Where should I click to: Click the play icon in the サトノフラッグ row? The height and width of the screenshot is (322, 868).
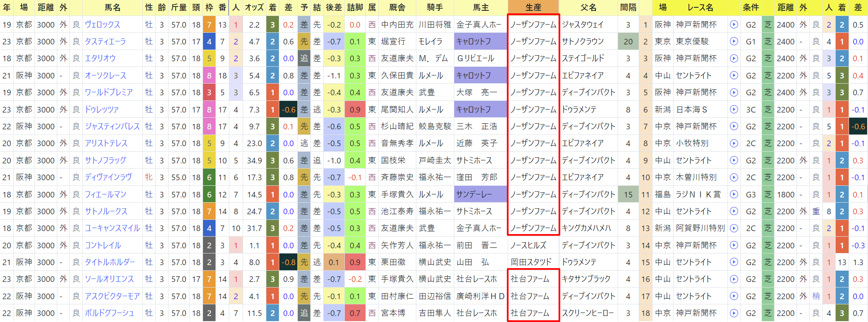734,160
